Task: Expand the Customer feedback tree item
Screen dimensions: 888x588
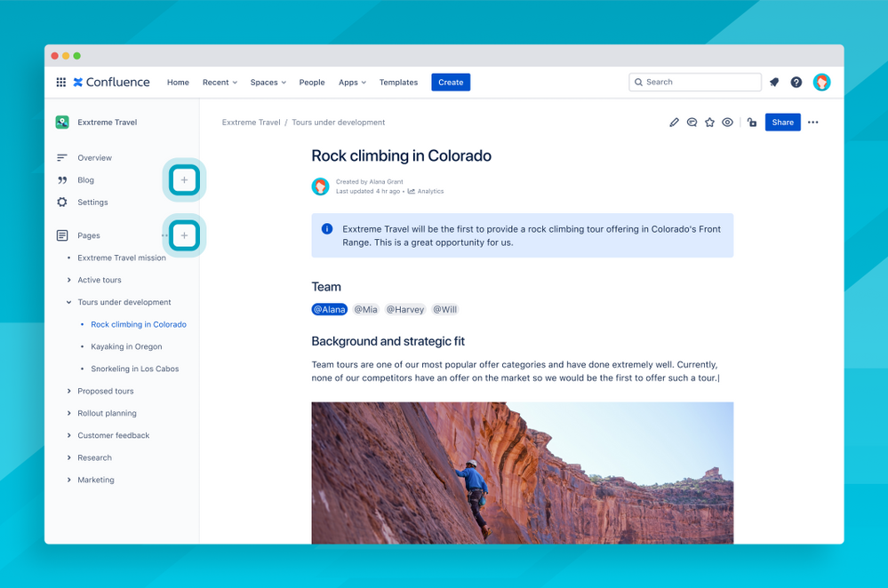Action: [x=69, y=435]
